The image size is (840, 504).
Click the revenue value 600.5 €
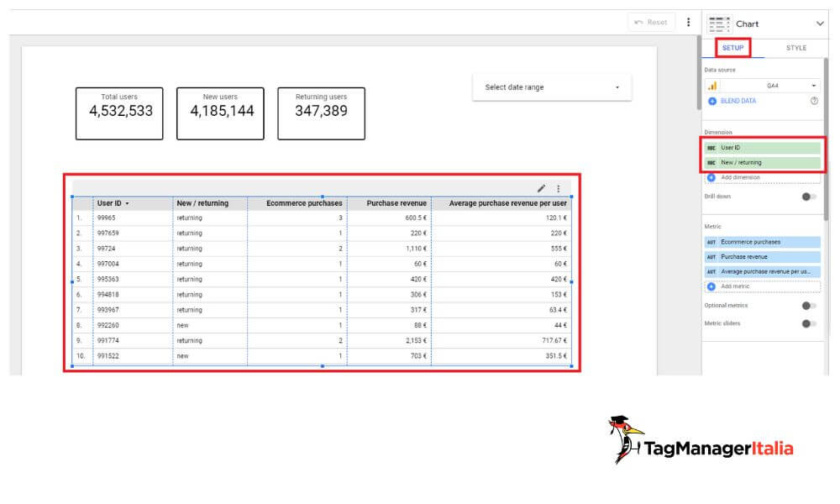[x=417, y=218]
